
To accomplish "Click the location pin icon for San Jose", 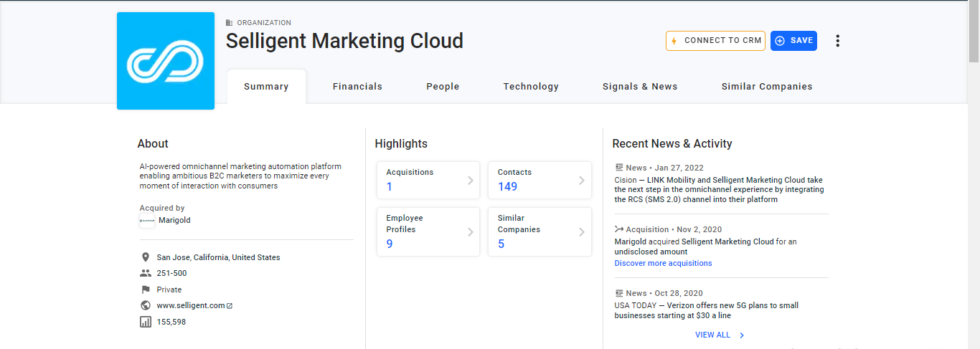I will coord(146,257).
